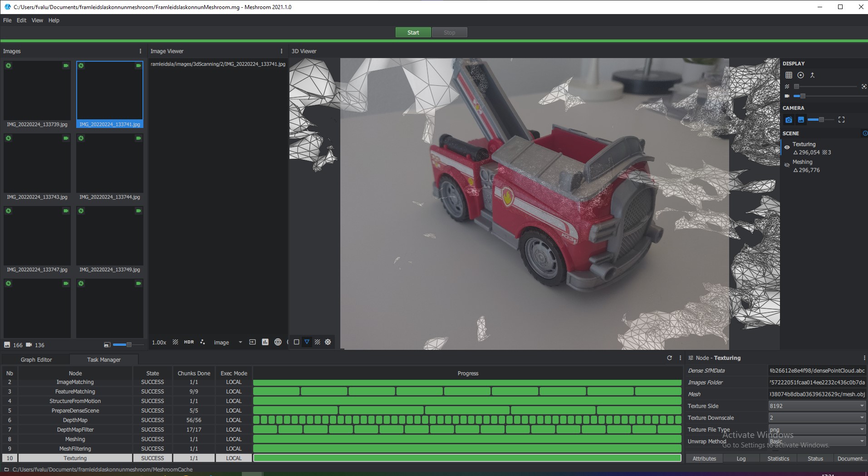Open the node Status tab
Image resolution: width=868 pixels, height=476 pixels.
[x=815, y=459]
